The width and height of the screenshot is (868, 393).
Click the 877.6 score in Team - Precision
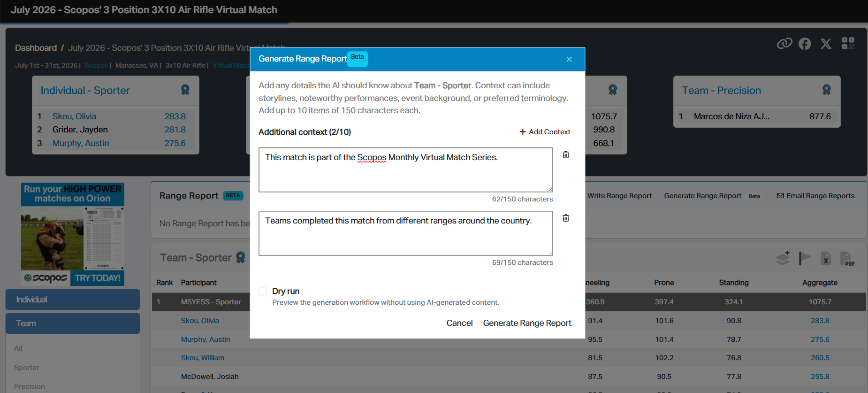coord(820,116)
